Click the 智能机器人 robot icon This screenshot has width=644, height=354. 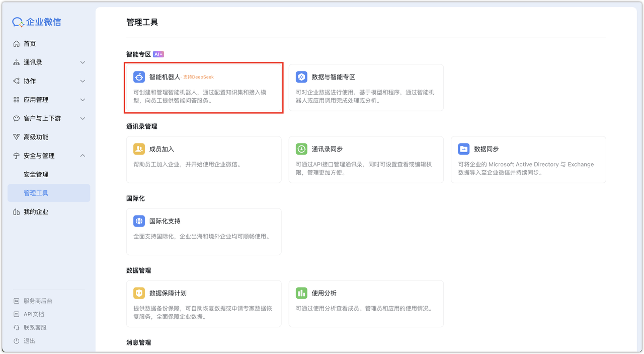pyautogui.click(x=139, y=76)
